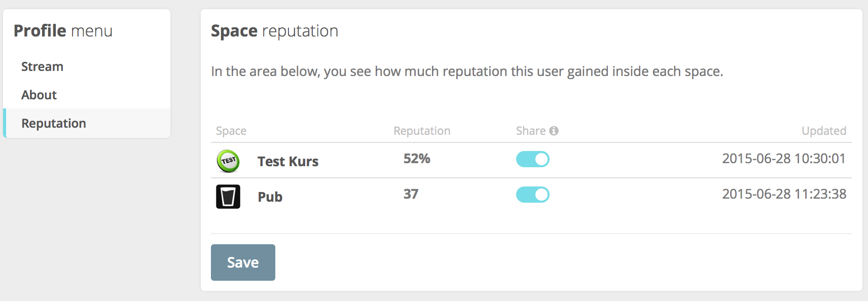Click the Space reputation panel heading
Image resolution: width=868 pixels, height=301 pixels.
click(274, 31)
